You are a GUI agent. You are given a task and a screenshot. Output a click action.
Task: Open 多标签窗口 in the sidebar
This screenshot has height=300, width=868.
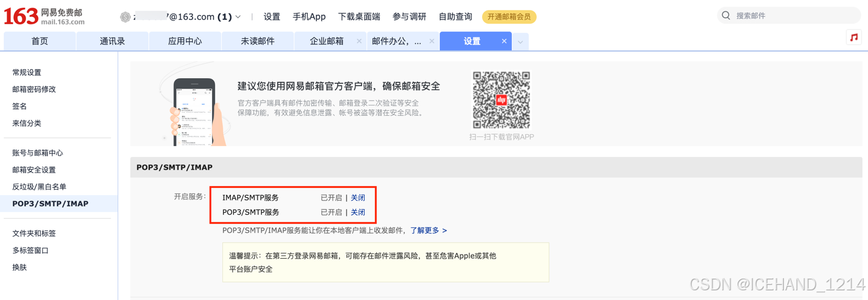(x=30, y=251)
